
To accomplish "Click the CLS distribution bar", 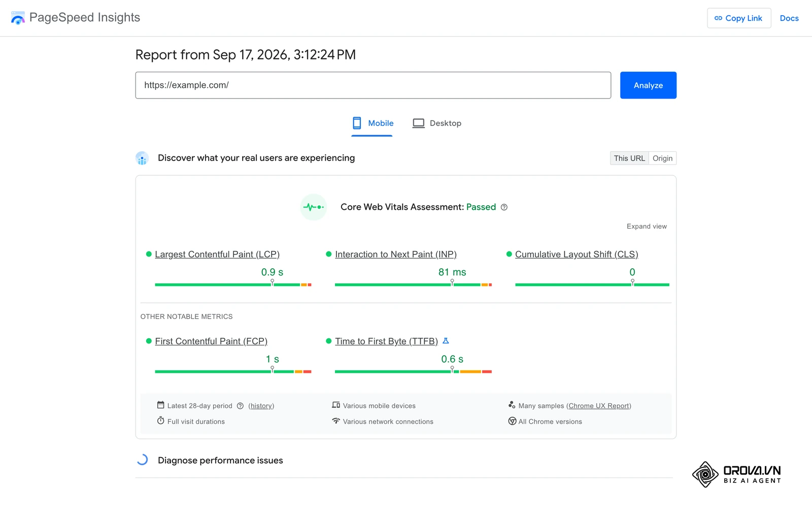I will (592, 285).
